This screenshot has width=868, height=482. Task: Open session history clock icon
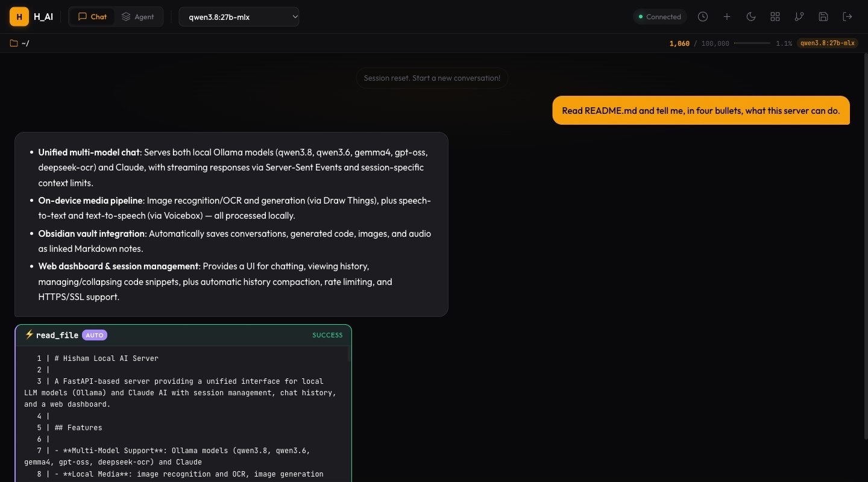pyautogui.click(x=703, y=17)
